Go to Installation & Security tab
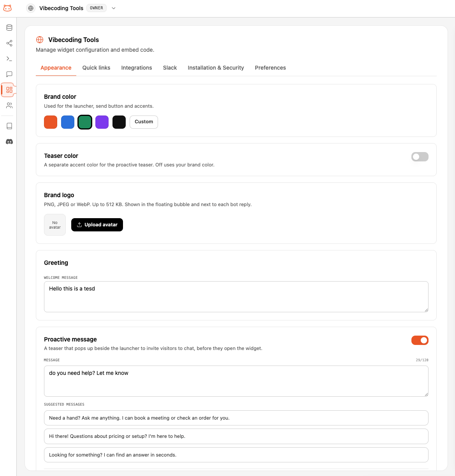Screen dimensions: 455x476 tap(216, 68)
